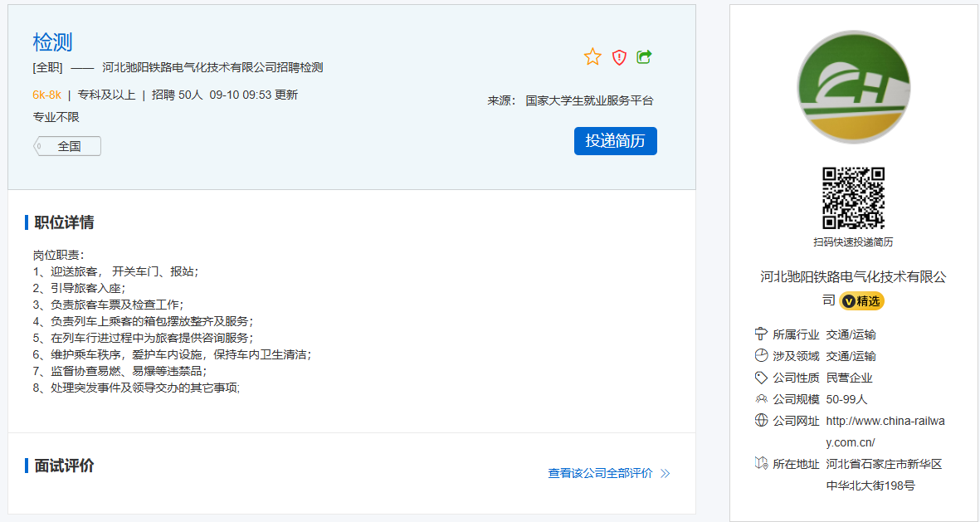
Task: Click the 涉及领域 pie chart icon
Action: pyautogui.click(x=761, y=356)
